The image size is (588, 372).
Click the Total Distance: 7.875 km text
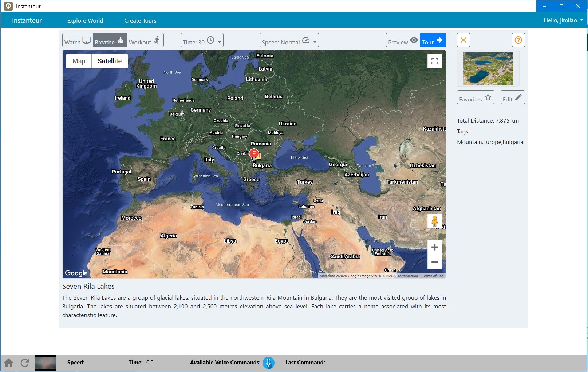coord(488,121)
